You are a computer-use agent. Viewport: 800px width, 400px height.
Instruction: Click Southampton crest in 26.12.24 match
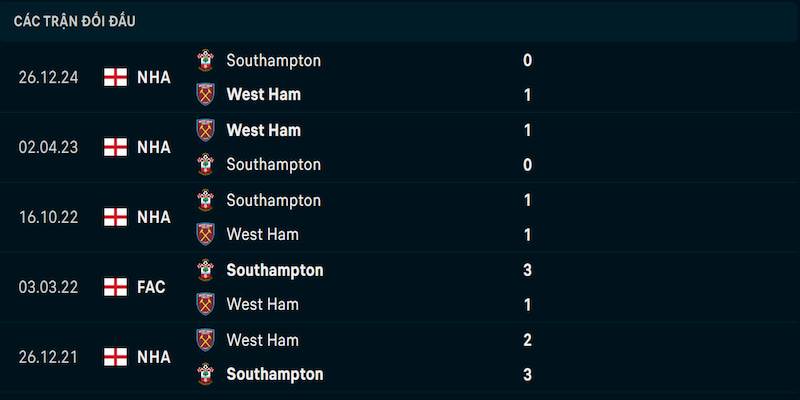click(206, 60)
